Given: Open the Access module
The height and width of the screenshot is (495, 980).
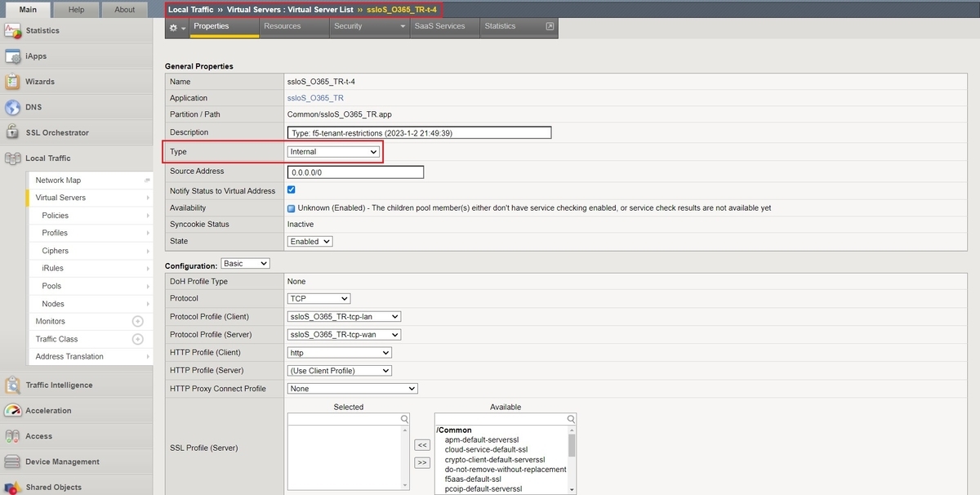Looking at the screenshot, I should pos(41,435).
